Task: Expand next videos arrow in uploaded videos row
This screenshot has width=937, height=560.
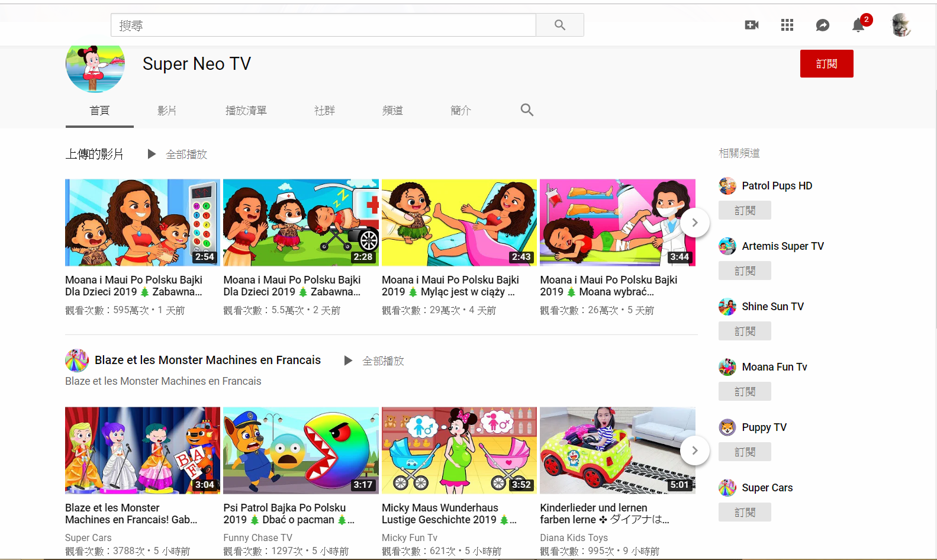Action: click(695, 223)
